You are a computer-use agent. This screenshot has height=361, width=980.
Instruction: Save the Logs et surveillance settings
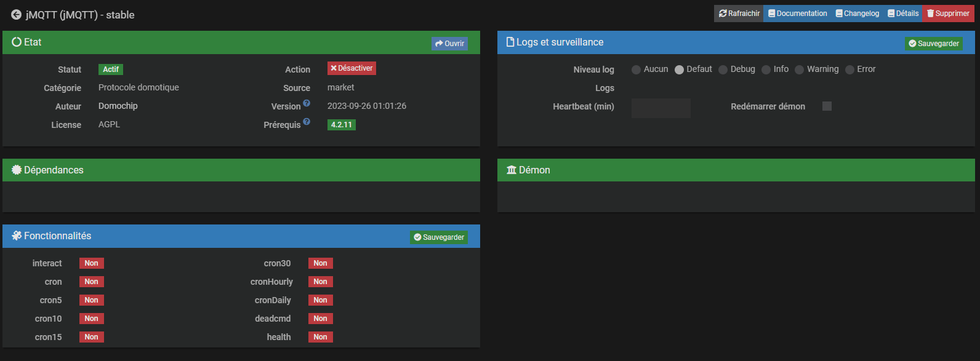point(933,44)
